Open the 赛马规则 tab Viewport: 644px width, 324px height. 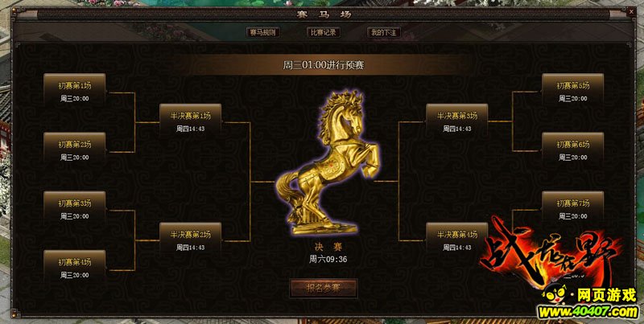coord(263,32)
